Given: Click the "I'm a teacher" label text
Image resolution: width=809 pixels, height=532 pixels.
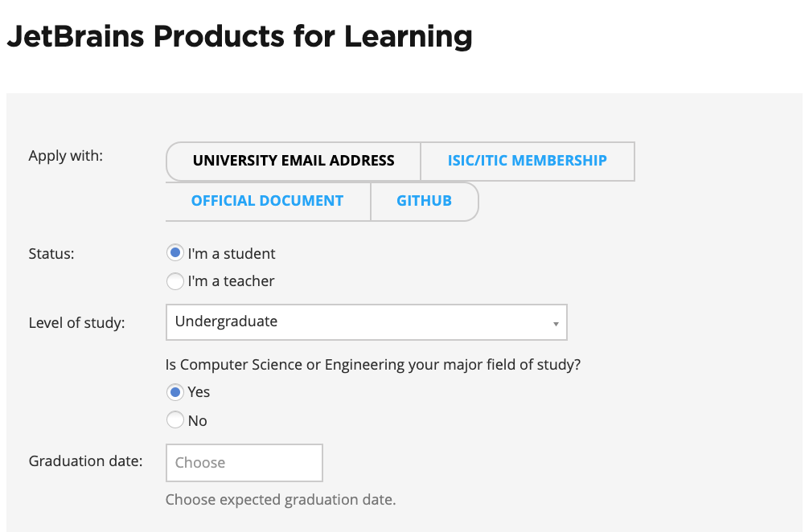Looking at the screenshot, I should [x=231, y=281].
